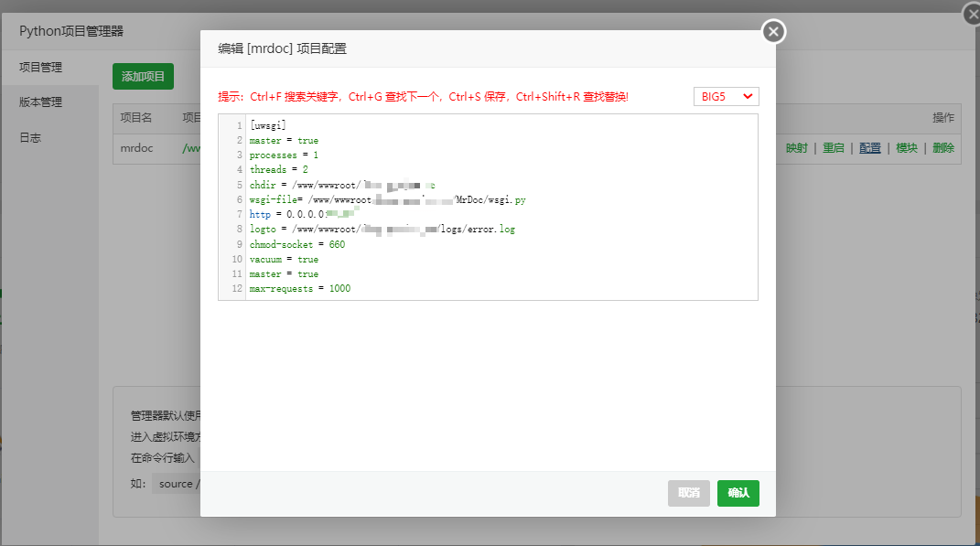Open 版本管理 sidebar tab
Screen dimensions: 980x546
[x=40, y=102]
